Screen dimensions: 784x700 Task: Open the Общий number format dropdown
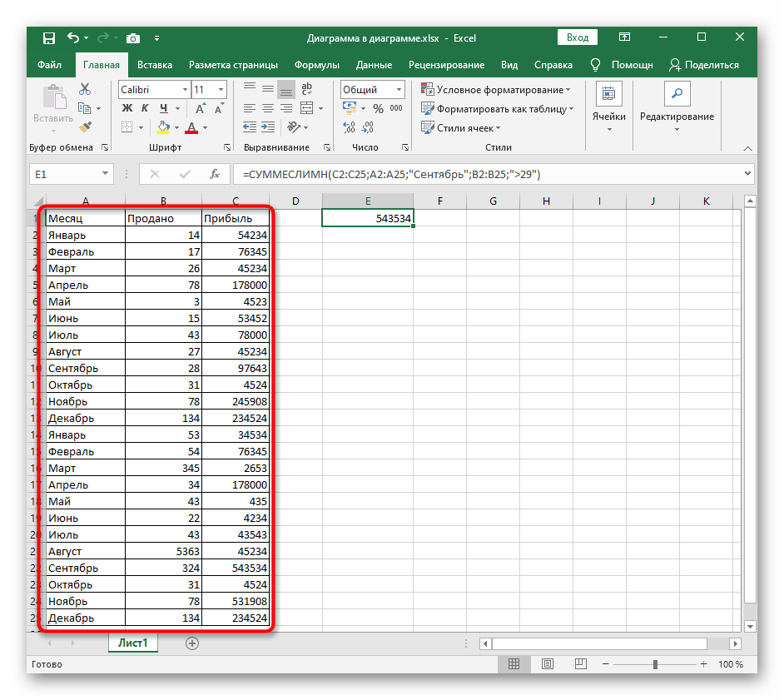pyautogui.click(x=399, y=90)
